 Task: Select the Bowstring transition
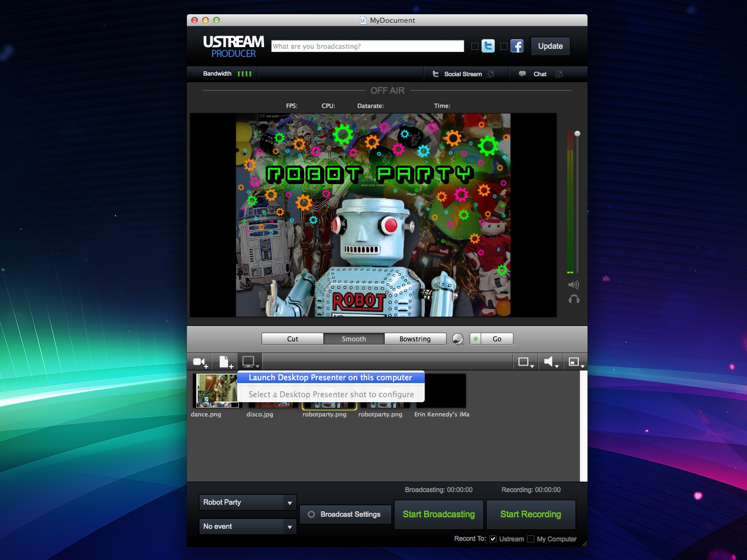coord(415,339)
